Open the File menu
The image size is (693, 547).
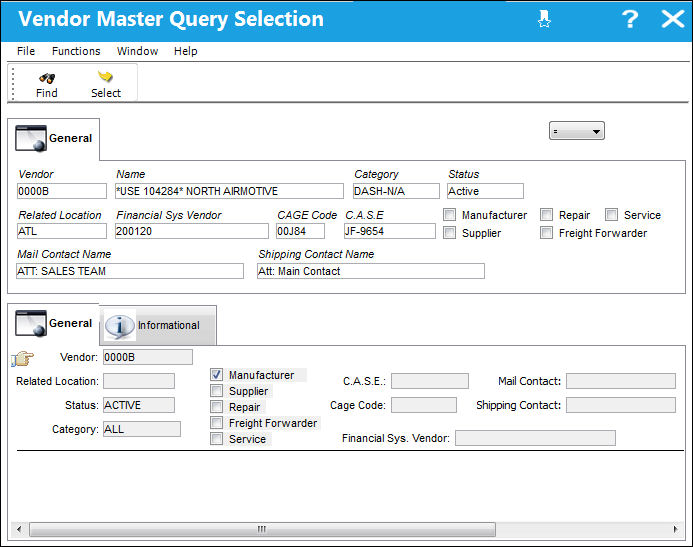[26, 51]
